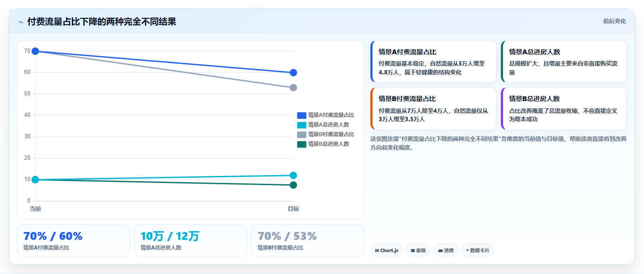
Task: Click the cyan data point at 10 on 当前
Action: click(35, 179)
